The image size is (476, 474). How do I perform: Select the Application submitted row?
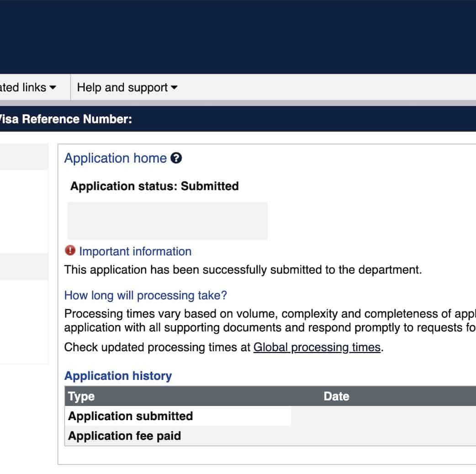click(131, 416)
